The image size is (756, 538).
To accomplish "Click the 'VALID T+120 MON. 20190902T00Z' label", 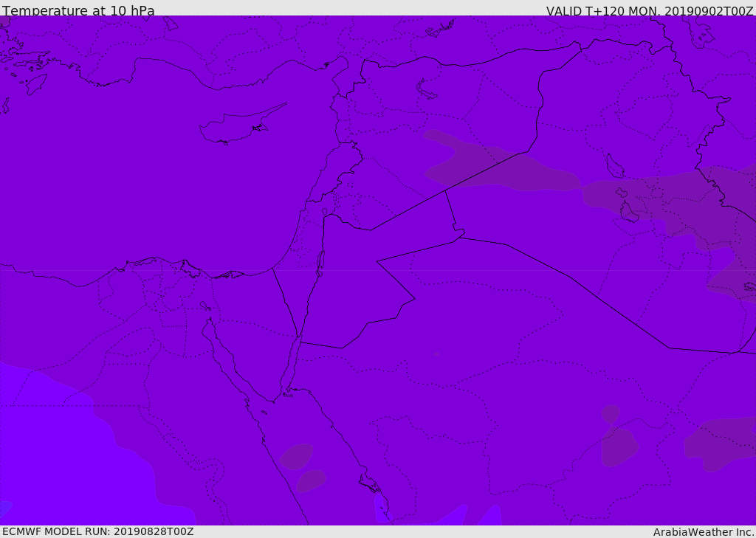I will (650, 11).
